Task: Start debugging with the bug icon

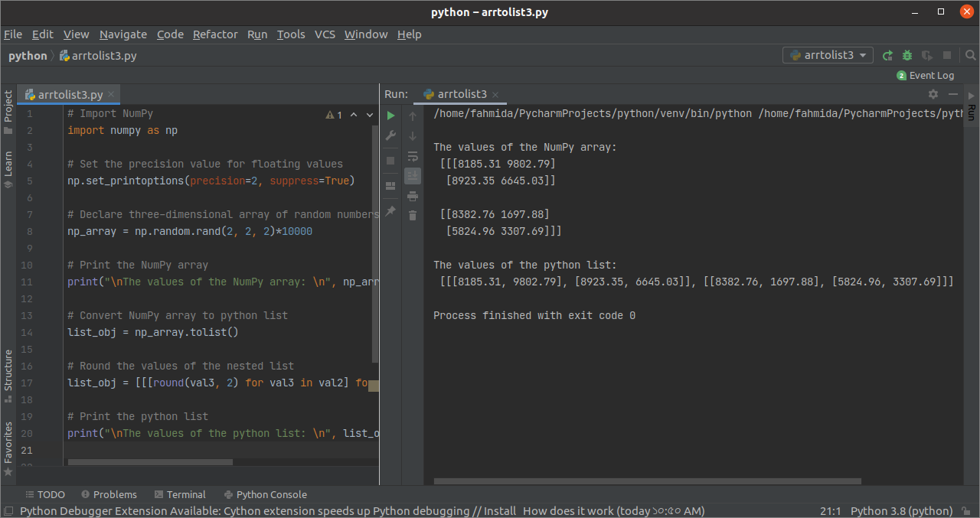Action: pos(906,55)
